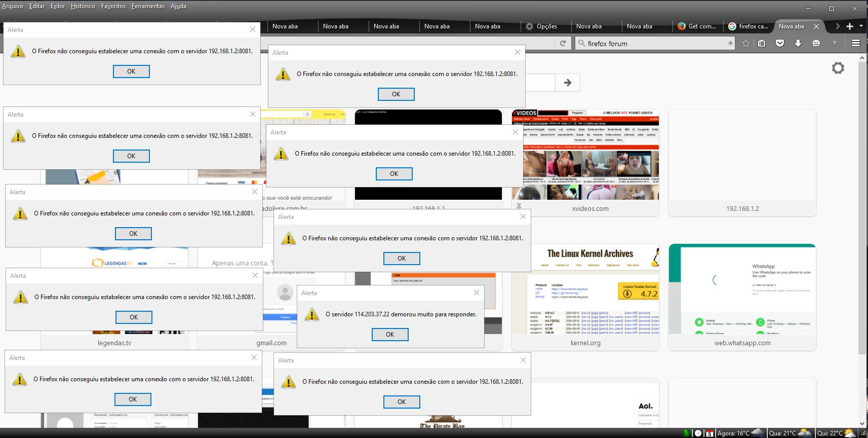Click the vertical scrollbar thumb

[x=862, y=208]
